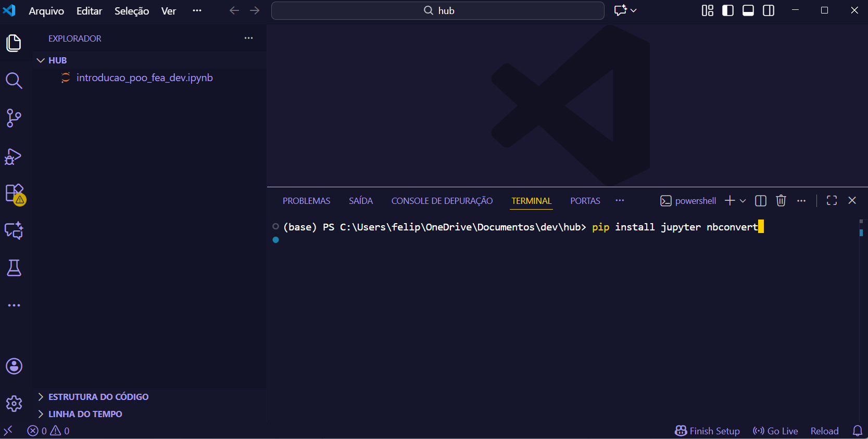
Task: Open the Arquivo menu
Action: point(46,11)
